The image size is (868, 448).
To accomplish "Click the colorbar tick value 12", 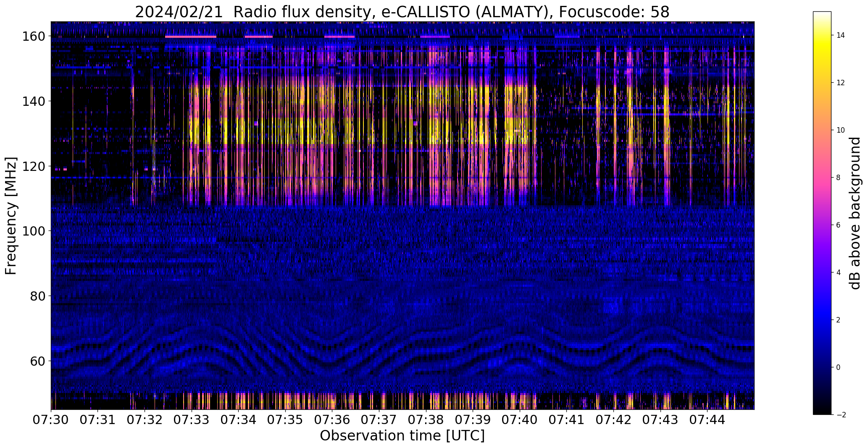I will 841,83.
